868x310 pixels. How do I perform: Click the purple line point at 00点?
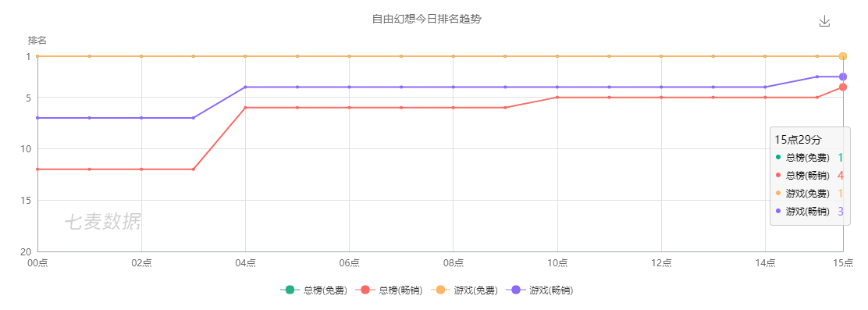click(x=37, y=118)
